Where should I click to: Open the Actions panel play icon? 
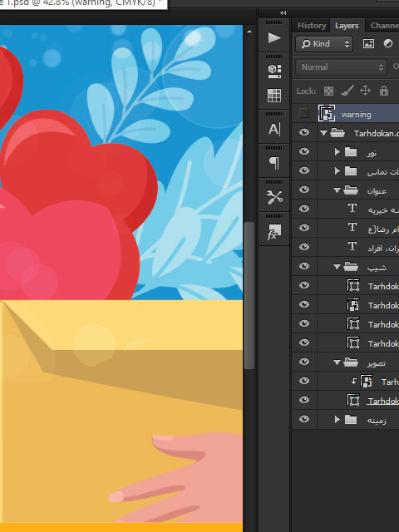(x=274, y=37)
